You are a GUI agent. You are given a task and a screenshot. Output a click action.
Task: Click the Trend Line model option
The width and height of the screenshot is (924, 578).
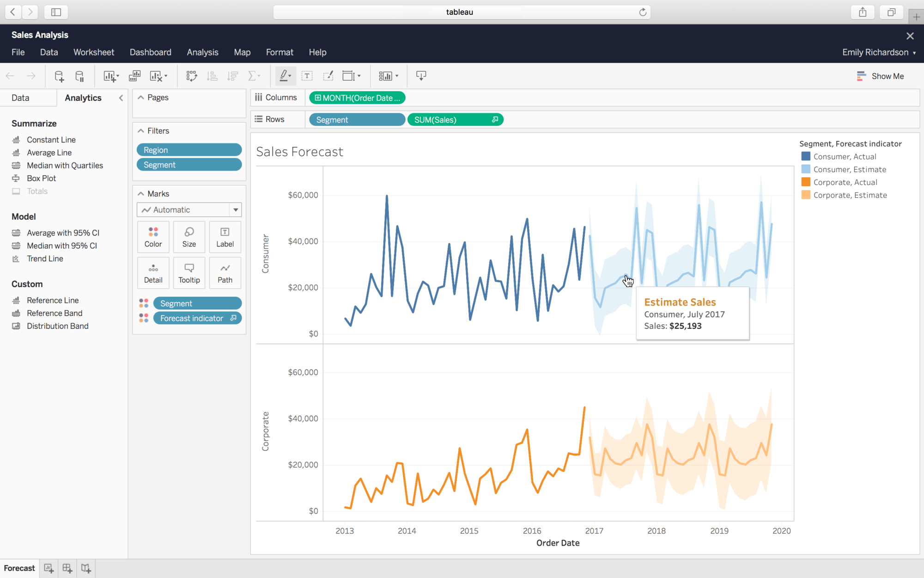pos(44,258)
